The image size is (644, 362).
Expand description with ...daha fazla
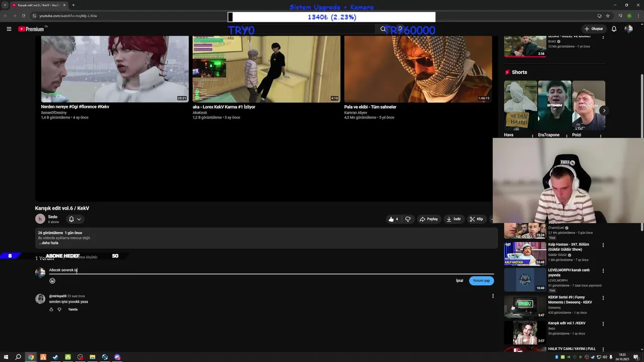(49, 243)
